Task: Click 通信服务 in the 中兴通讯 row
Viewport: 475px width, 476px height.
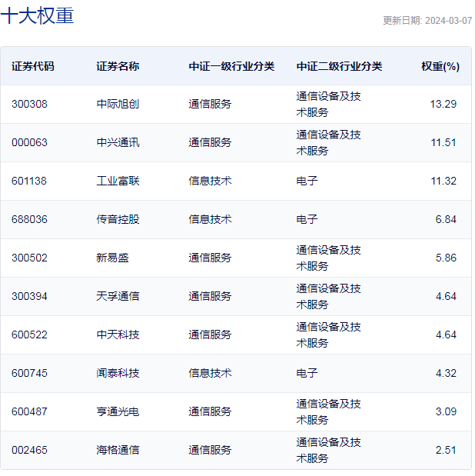Action: (x=210, y=142)
